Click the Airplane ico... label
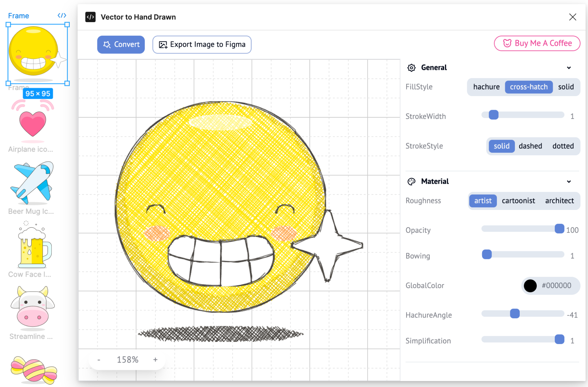Screen dimensions: 588x387 click(x=31, y=149)
